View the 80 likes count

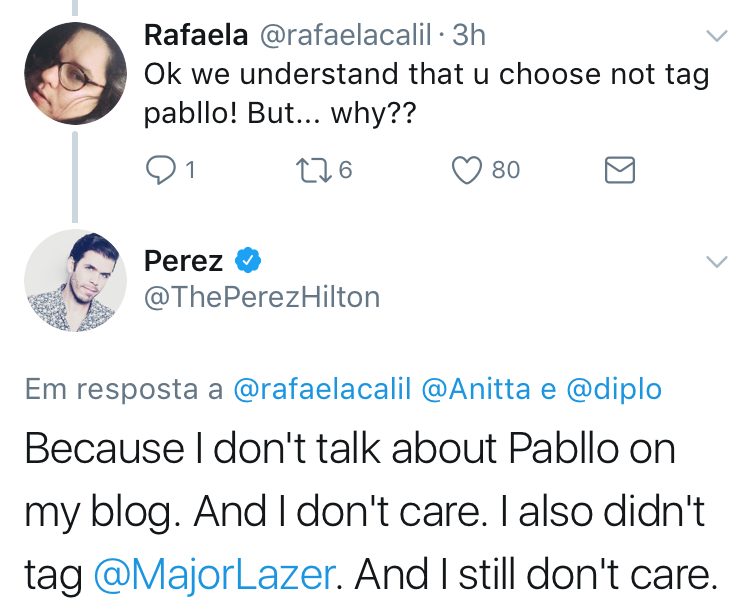[x=506, y=171]
